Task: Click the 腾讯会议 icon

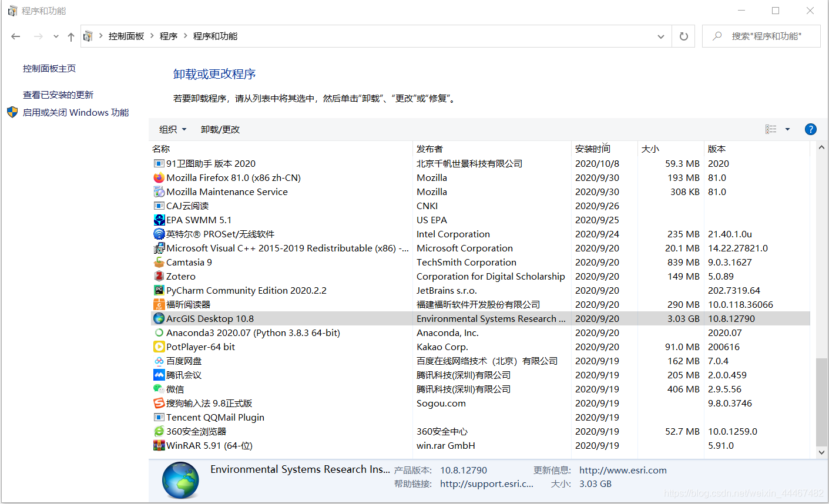Action: click(x=159, y=375)
